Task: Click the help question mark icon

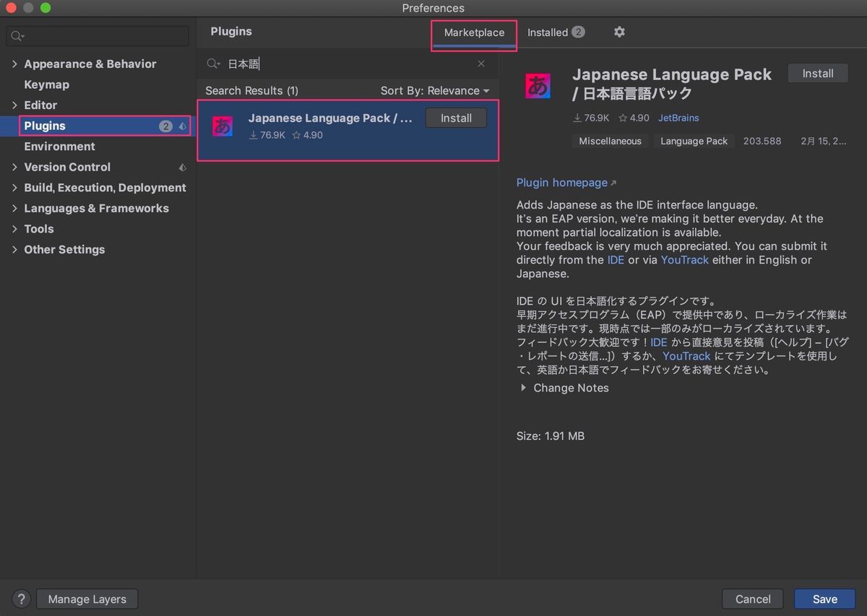Action: pos(21,599)
